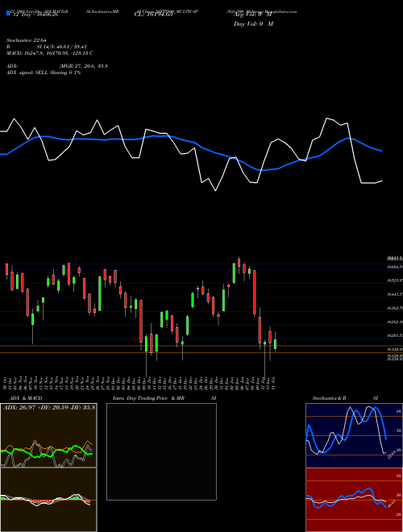Open the MACD histogram mini chart
This screenshot has width=403, height=532.
click(x=48, y=500)
